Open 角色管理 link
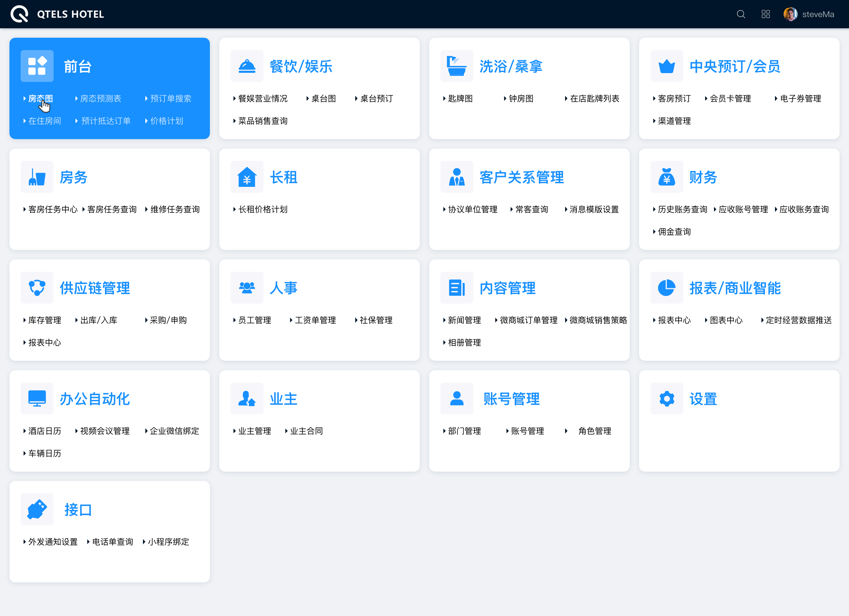The width and height of the screenshot is (849, 616). [595, 431]
